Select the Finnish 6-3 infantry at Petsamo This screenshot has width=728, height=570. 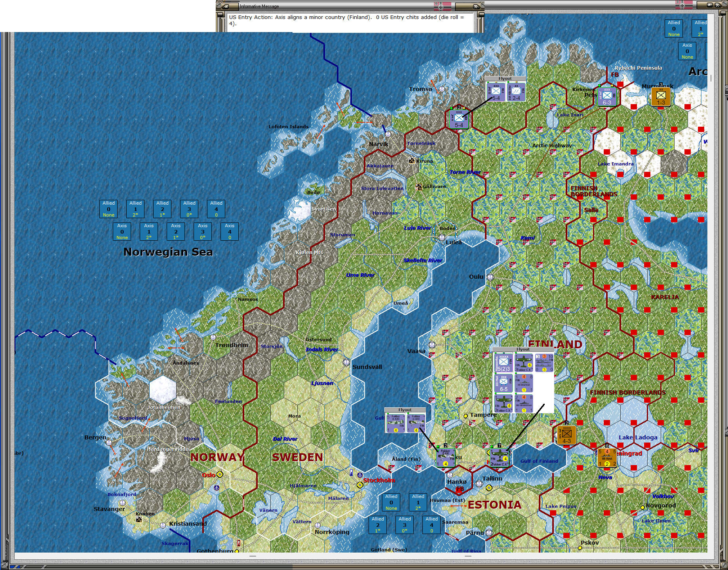[607, 96]
